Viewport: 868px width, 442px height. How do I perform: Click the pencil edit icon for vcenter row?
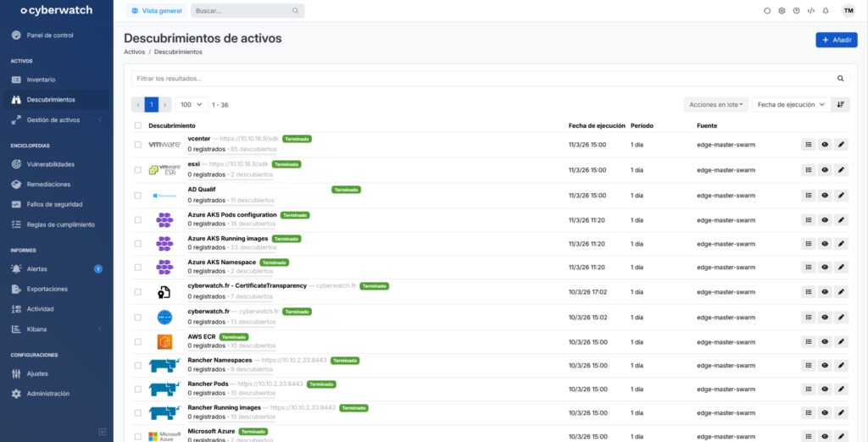pos(840,145)
